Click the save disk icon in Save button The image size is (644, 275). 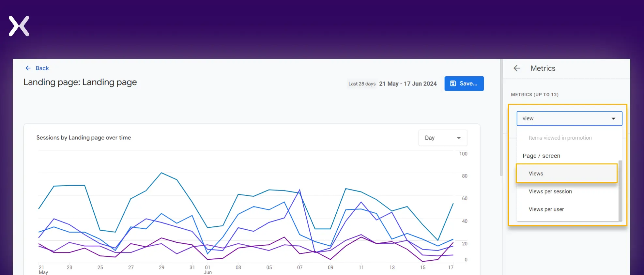[x=453, y=84]
